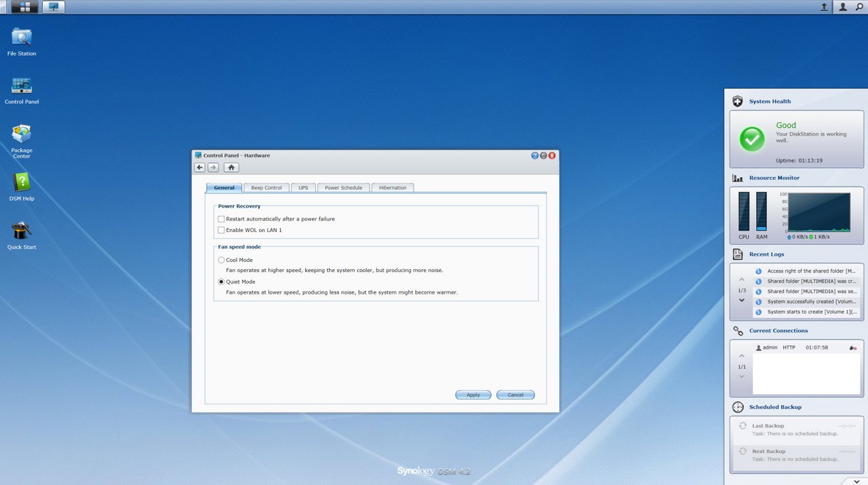The image size is (868, 485).
Task: Open the UPS tab
Action: 303,187
